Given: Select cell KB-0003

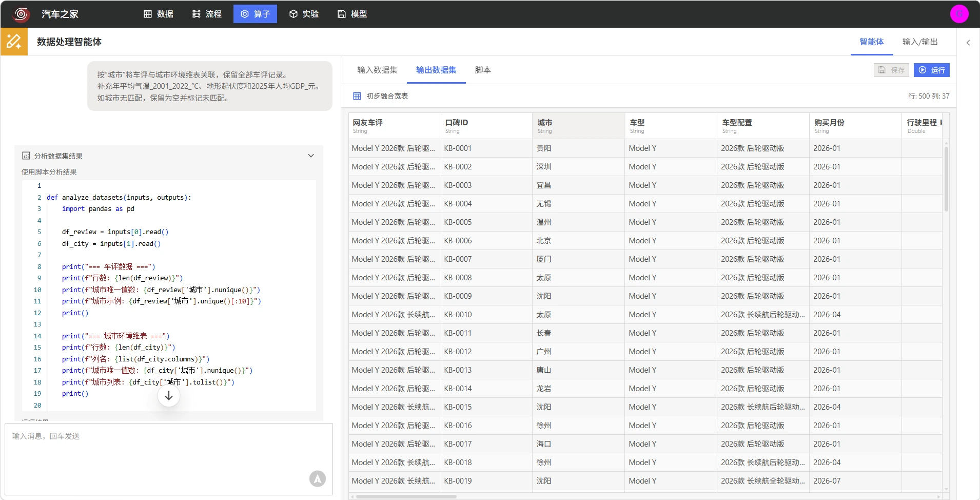Looking at the screenshot, I should (486, 185).
